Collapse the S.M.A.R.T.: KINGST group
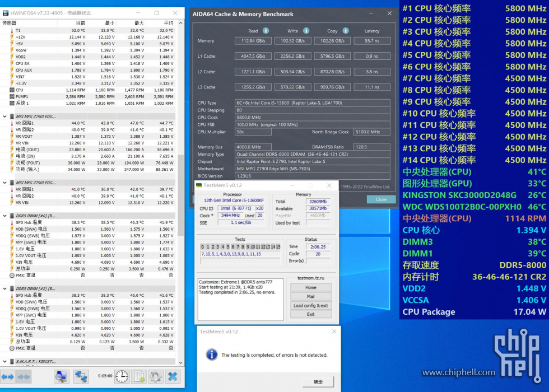The height and width of the screenshot is (392, 549). pos(4,362)
